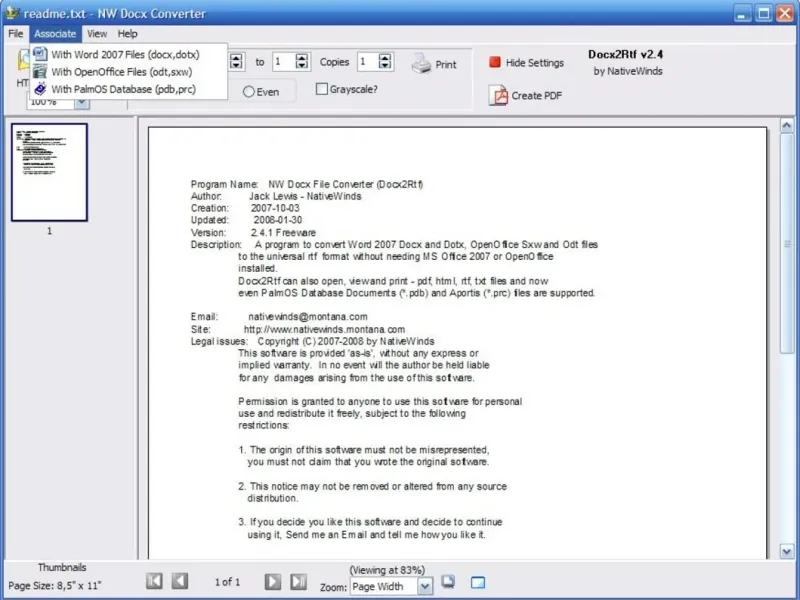Minimize the NW Docx Converter window
Image resolution: width=800 pixels, height=600 pixels.
tap(742, 13)
